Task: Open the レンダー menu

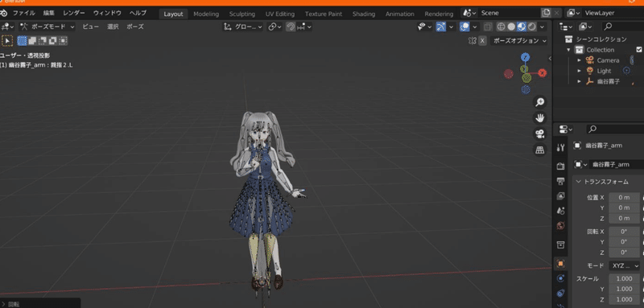Action: pyautogui.click(x=74, y=13)
